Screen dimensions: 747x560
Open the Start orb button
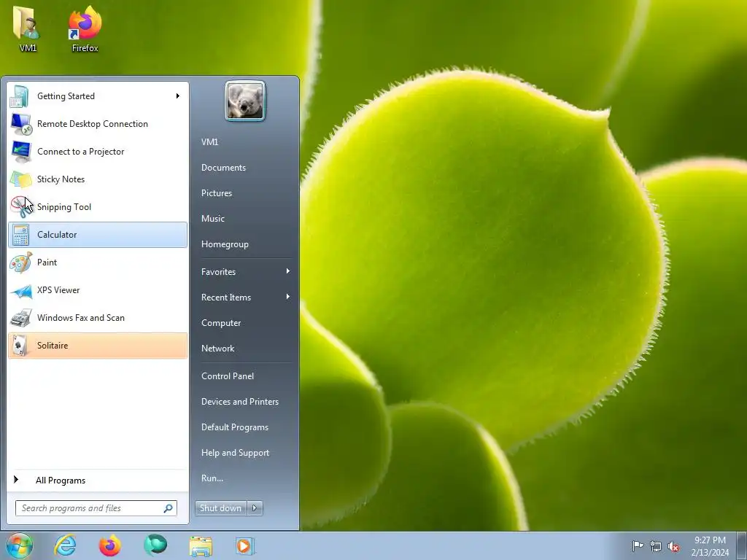point(20,545)
